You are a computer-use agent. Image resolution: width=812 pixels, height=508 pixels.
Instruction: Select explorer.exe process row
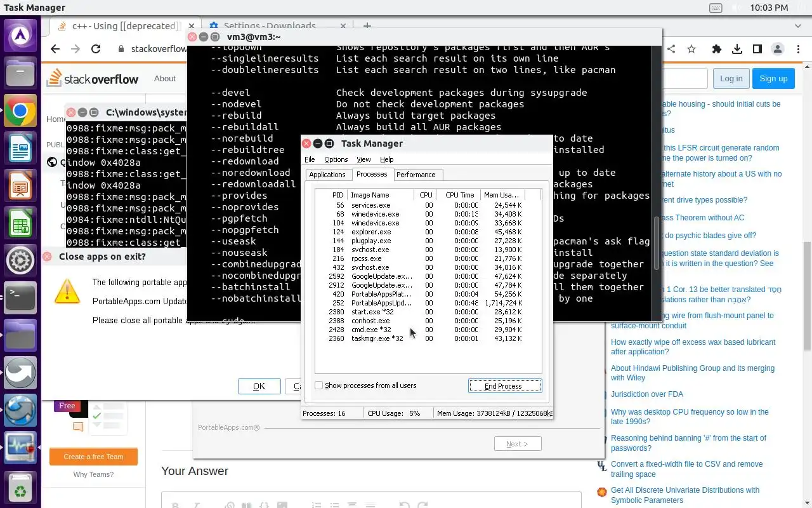[428, 232]
